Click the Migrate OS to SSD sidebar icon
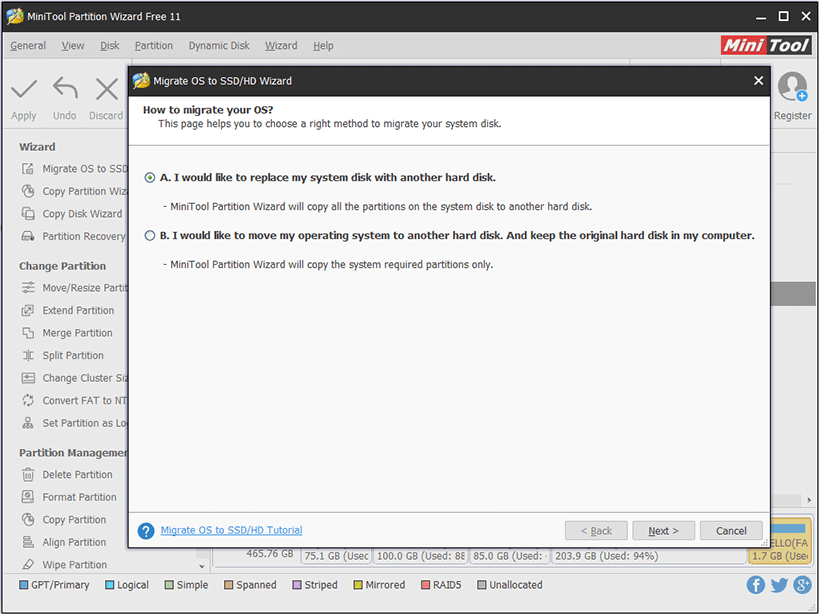Viewport: 820px width, 614px height. click(28, 168)
